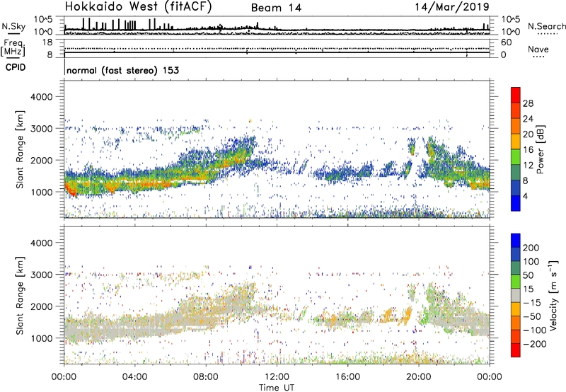
Task: Click the 'Nave' legend label
Action: [538, 49]
